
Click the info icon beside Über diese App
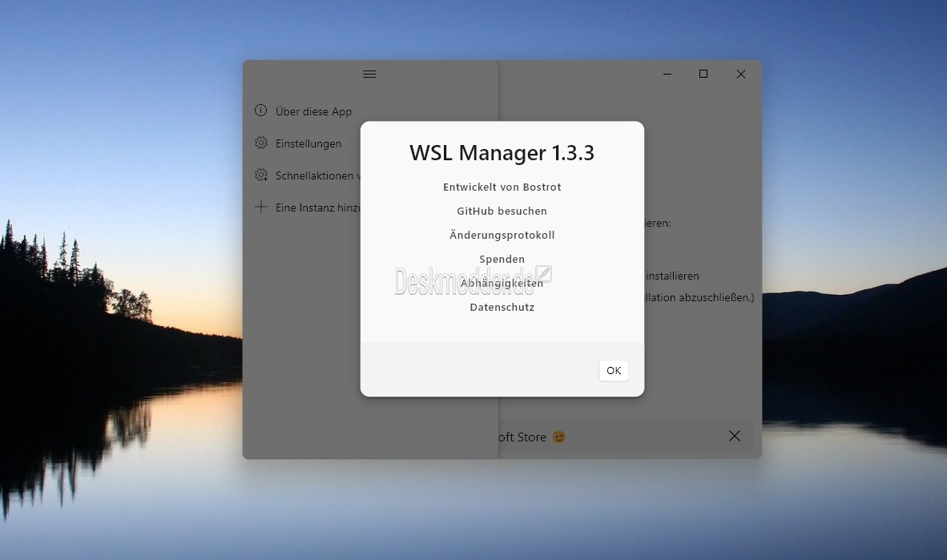(261, 111)
